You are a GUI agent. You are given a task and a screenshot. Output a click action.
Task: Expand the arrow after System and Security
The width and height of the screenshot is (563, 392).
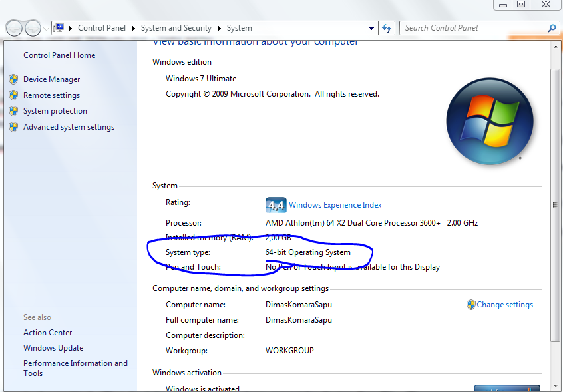pyautogui.click(x=220, y=28)
